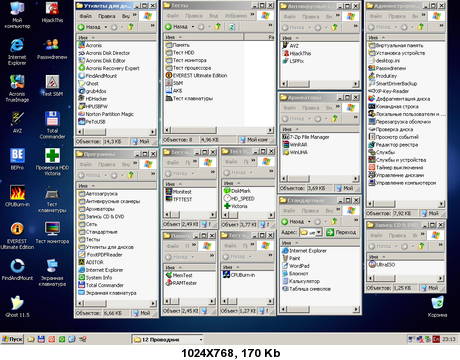This screenshot has height=360, width=460.
Task: Open the Recycle Bin (Корзина) icon
Action: [x=437, y=306]
